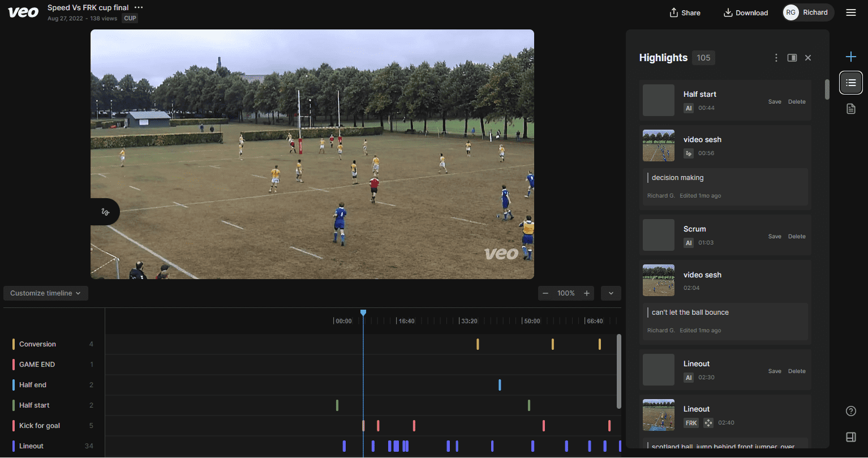Click the blue plus icon to add a highlight
Viewport: 868px width, 458px height.
coord(850,57)
